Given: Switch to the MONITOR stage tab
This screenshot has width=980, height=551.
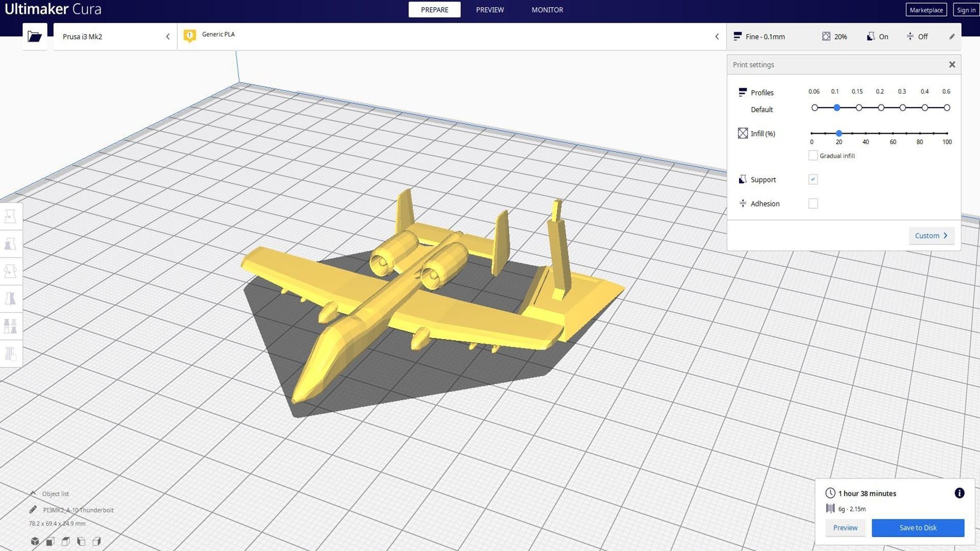Looking at the screenshot, I should (547, 10).
